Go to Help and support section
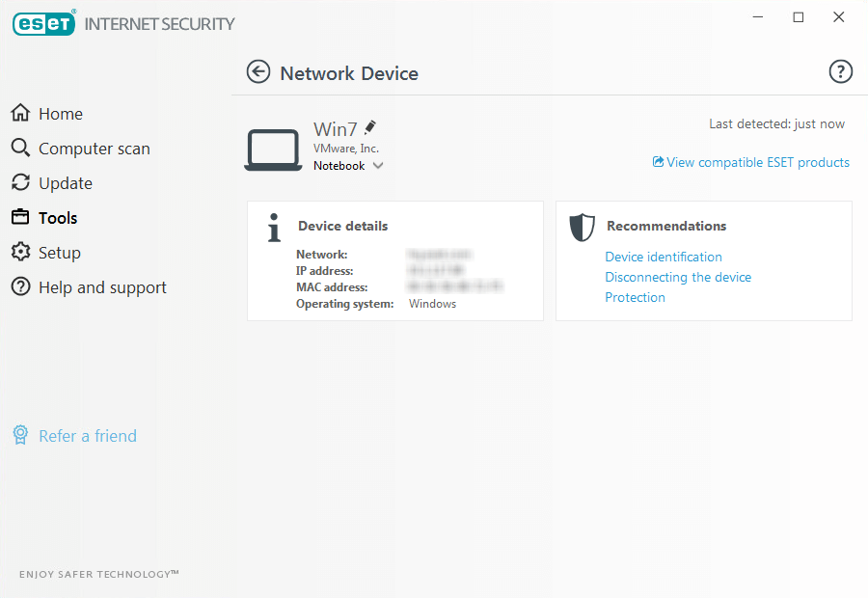This screenshot has height=598, width=868. point(102,287)
